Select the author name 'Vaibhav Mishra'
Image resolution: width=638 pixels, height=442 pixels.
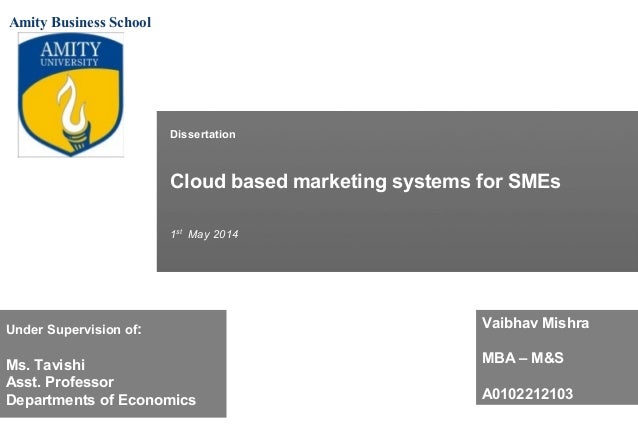(x=535, y=323)
